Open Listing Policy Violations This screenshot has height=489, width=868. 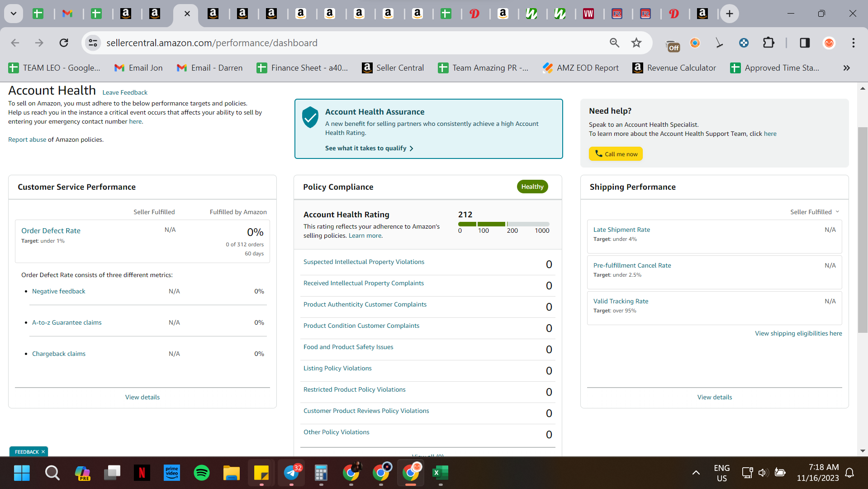pos(337,368)
